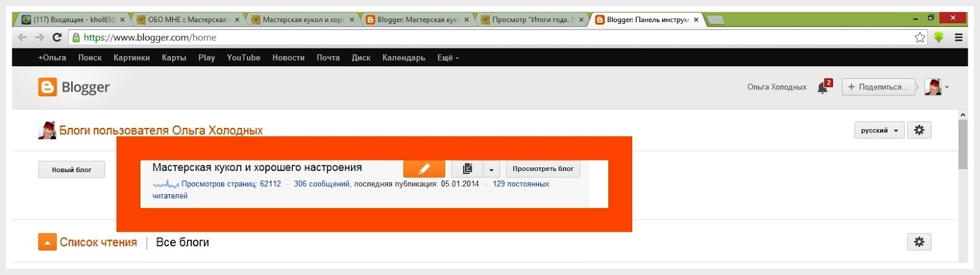
Task: Open Просмотров страниц: 62112 link
Action: 232,184
